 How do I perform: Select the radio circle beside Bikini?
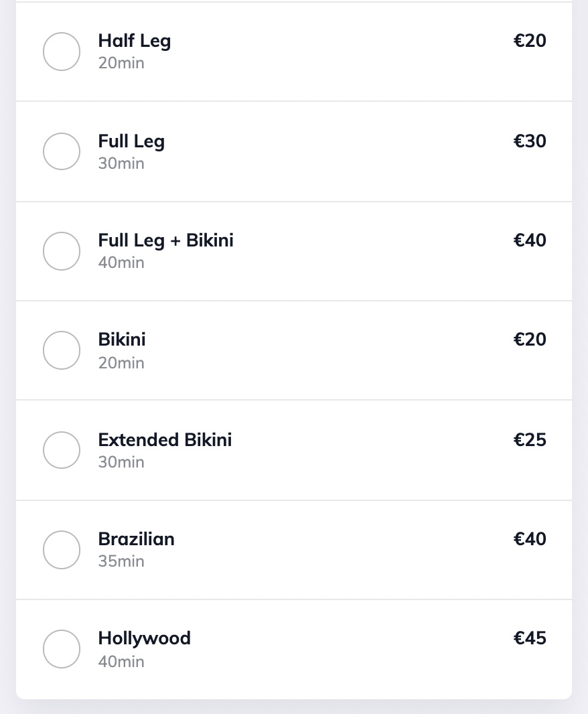pyautogui.click(x=62, y=350)
